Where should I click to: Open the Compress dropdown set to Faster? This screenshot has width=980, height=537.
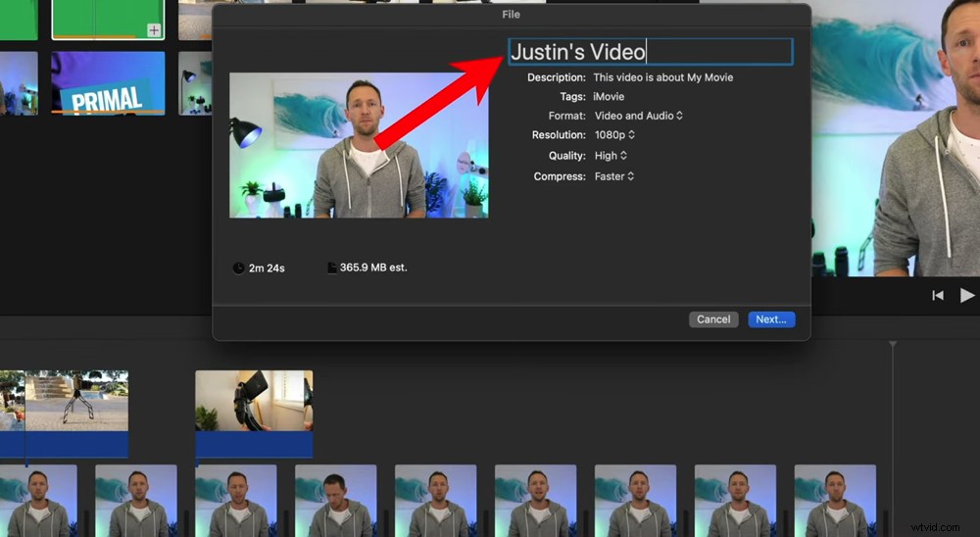(613, 176)
